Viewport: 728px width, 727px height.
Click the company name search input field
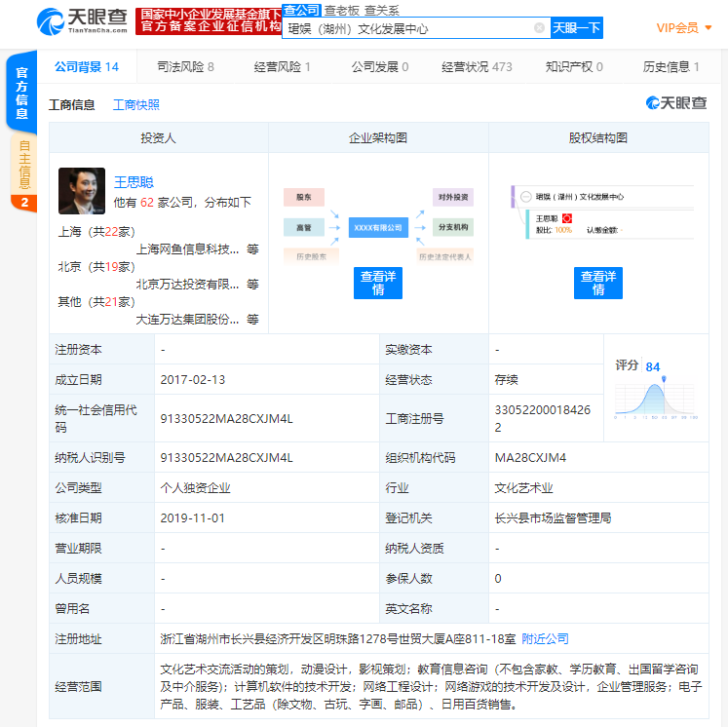[x=404, y=28]
